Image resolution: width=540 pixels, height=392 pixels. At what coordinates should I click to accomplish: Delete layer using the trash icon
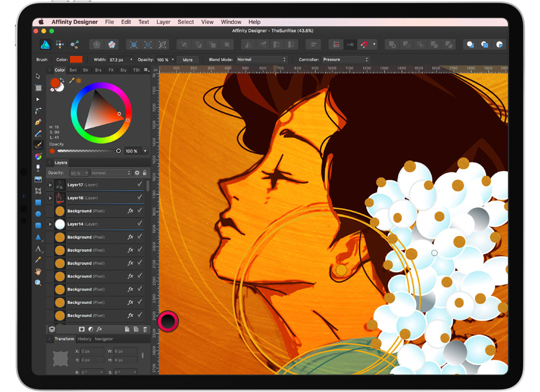[145, 329]
